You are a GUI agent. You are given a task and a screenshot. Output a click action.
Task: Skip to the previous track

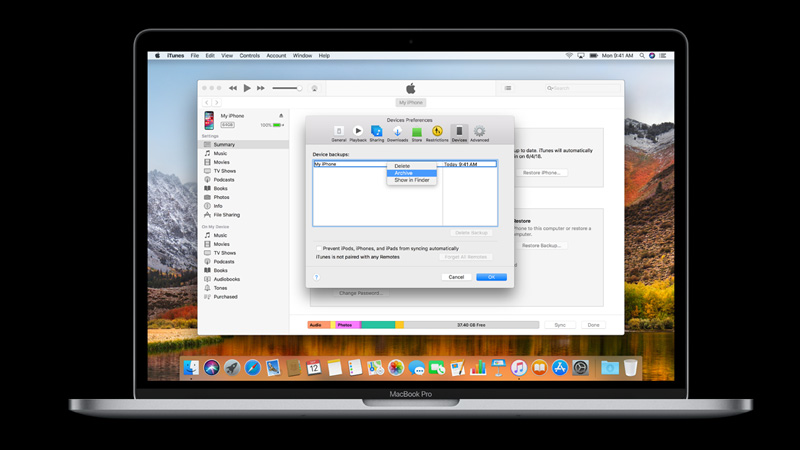233,88
